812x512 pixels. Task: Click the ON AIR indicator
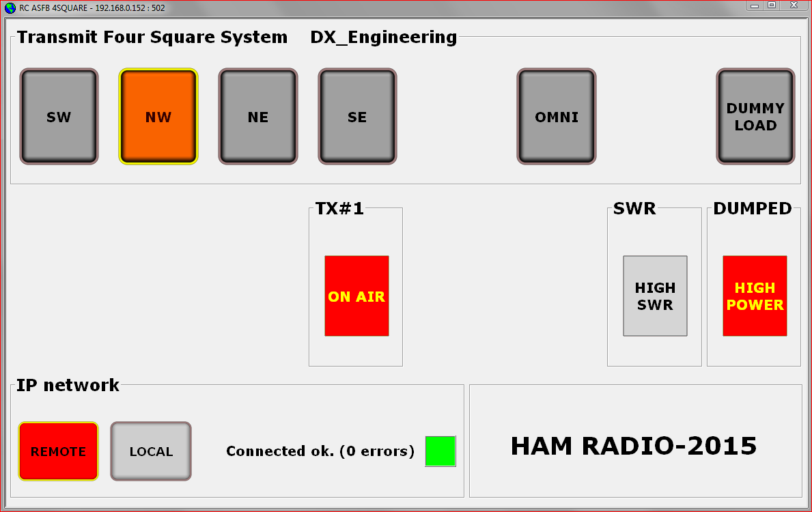pyautogui.click(x=356, y=296)
